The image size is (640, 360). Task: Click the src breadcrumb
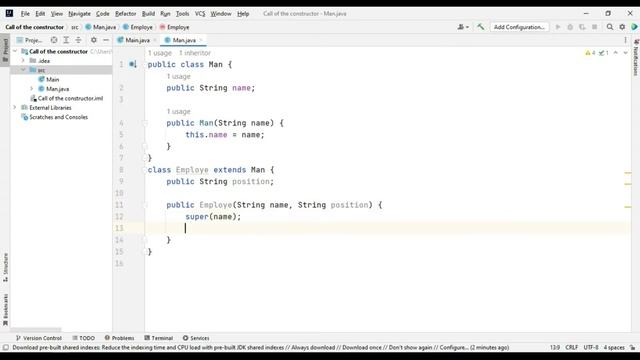click(75, 27)
